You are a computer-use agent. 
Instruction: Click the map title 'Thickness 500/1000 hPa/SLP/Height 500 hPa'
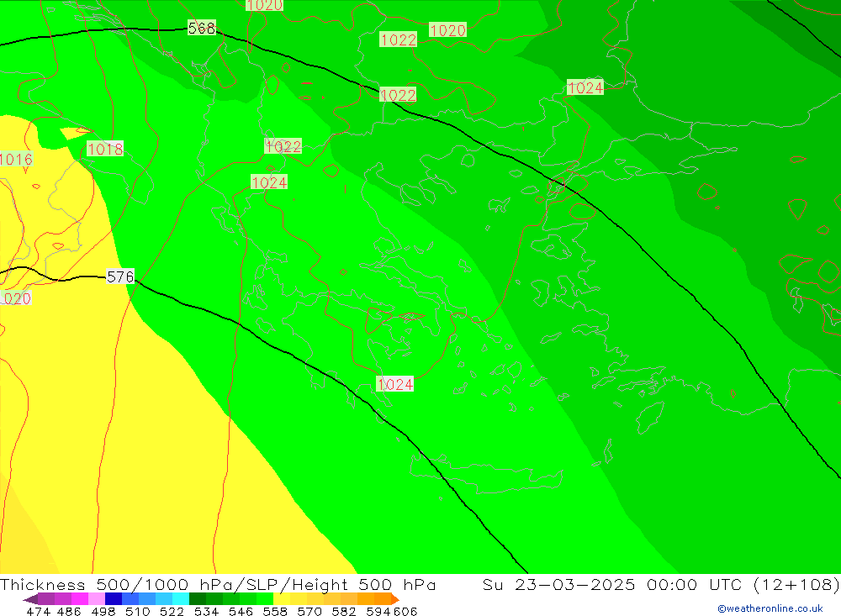coord(218,584)
